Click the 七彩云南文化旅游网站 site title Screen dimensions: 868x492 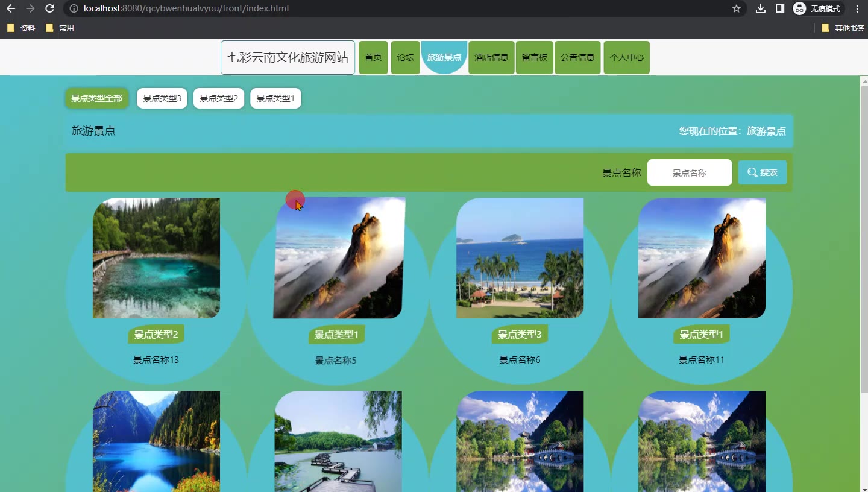(288, 57)
